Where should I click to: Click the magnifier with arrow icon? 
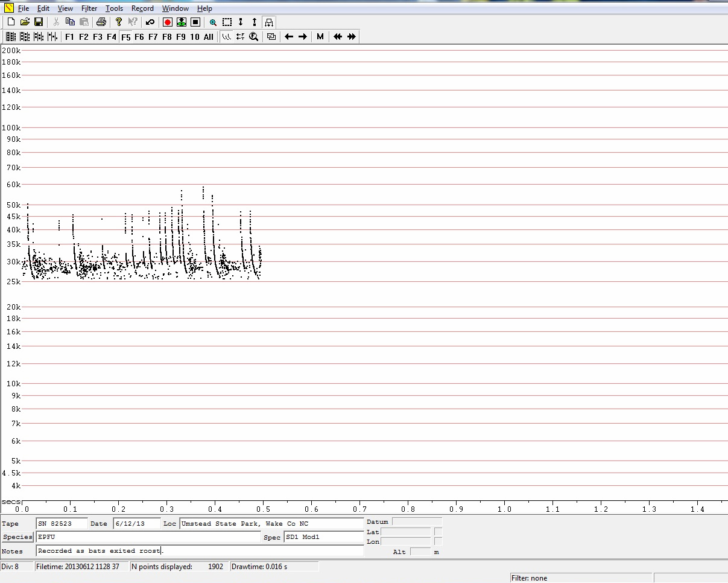[x=254, y=37]
